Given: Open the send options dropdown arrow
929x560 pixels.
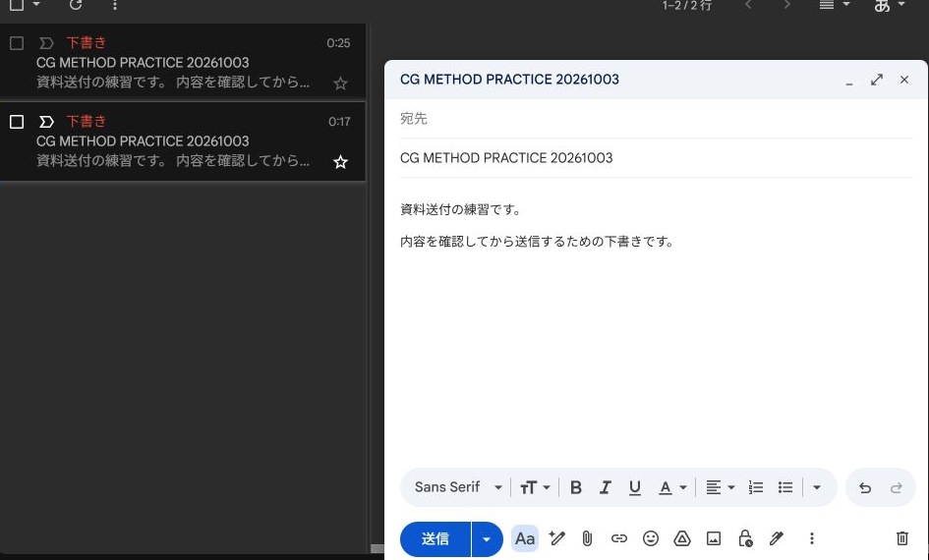Looking at the screenshot, I should [487, 539].
